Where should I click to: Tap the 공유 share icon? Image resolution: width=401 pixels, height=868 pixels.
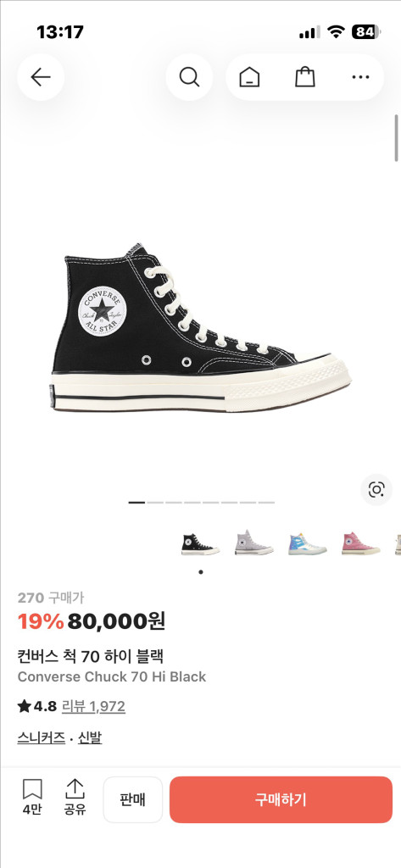click(75, 797)
